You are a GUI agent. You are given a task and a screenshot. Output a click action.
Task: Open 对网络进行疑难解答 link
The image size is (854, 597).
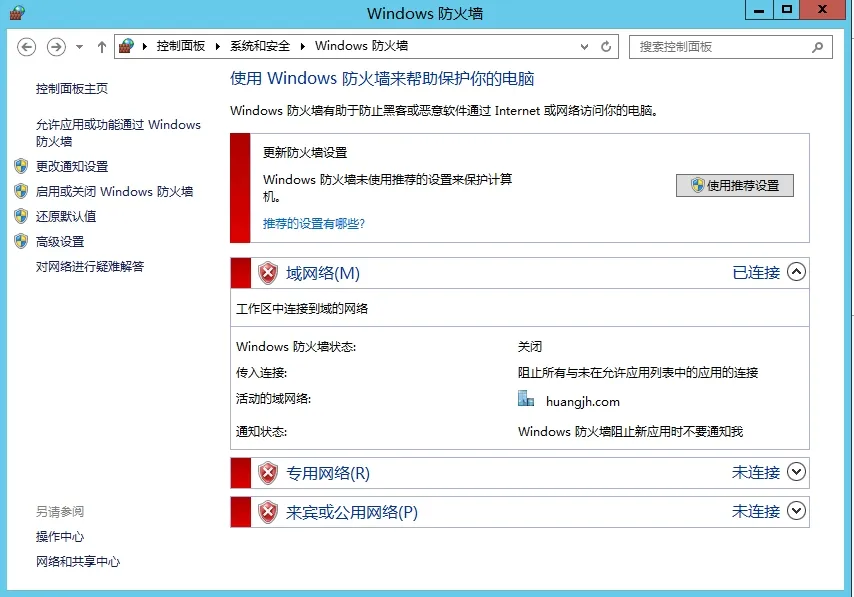coord(90,267)
